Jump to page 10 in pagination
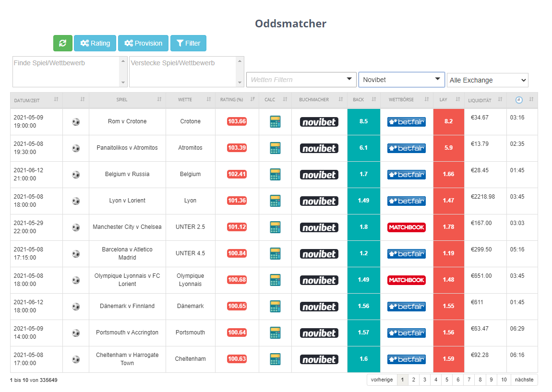 pos(504,380)
